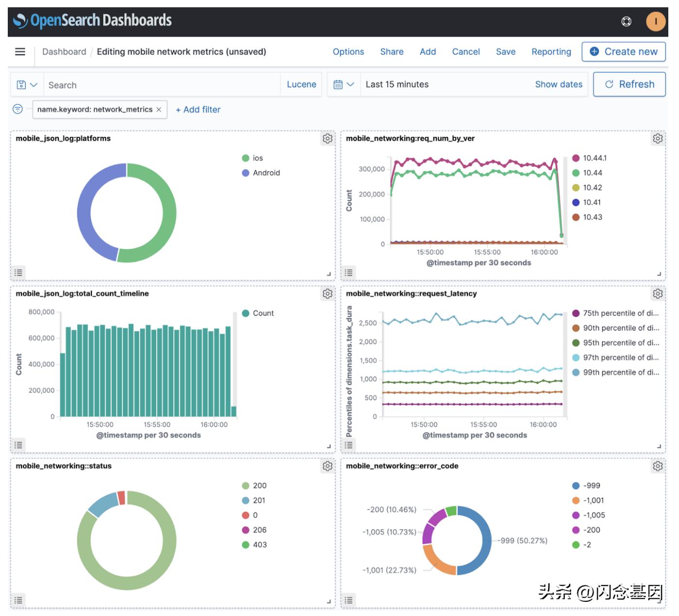
Task: Open the Reporting menu
Action: coord(551,51)
